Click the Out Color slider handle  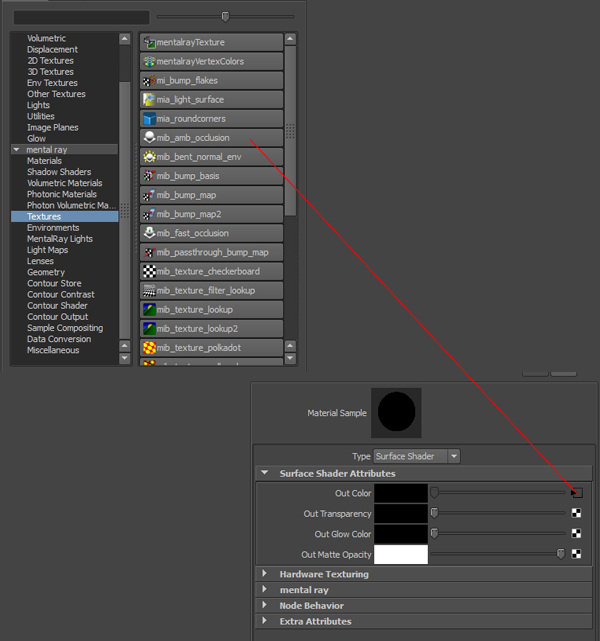tap(434, 493)
